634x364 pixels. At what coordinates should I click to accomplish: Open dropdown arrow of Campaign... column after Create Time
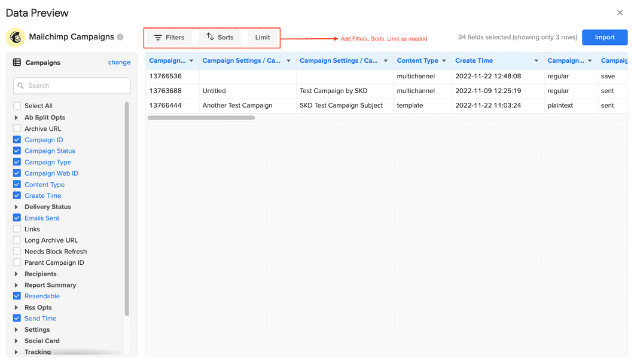point(590,61)
